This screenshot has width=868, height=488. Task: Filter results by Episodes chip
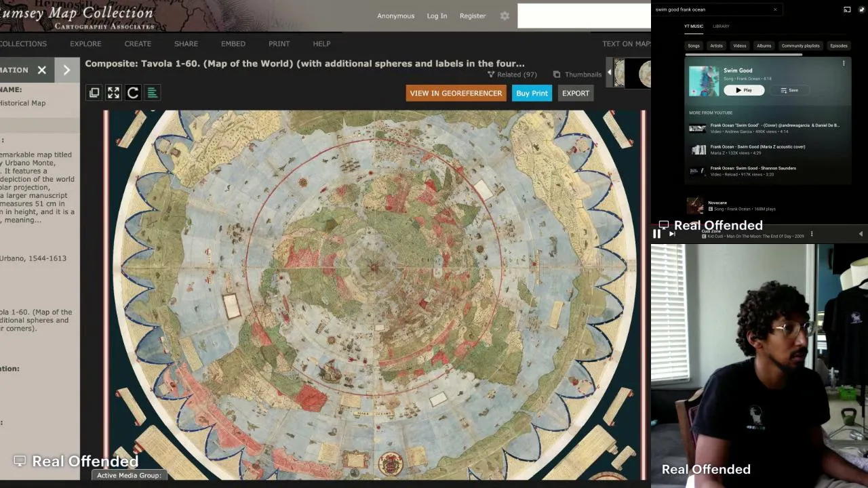839,46
